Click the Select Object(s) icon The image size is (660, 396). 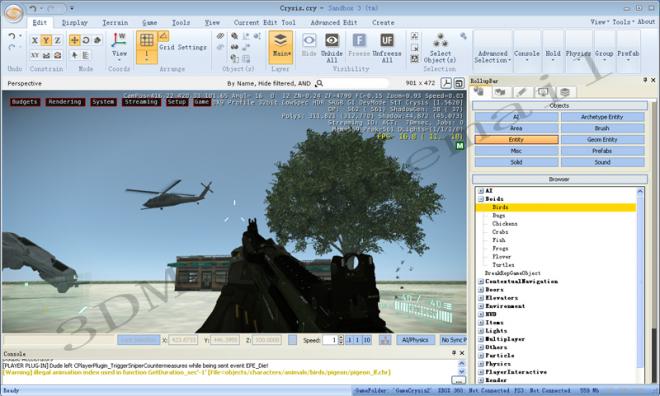(440, 40)
